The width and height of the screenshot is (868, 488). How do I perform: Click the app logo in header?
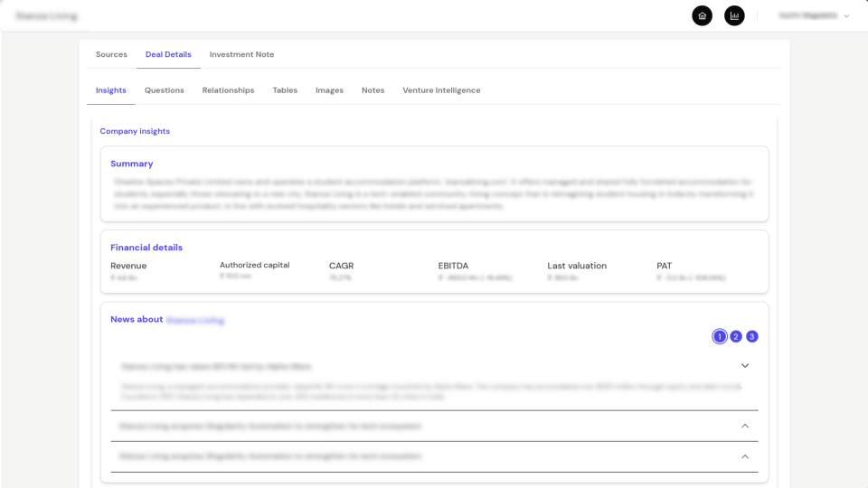click(x=46, y=16)
